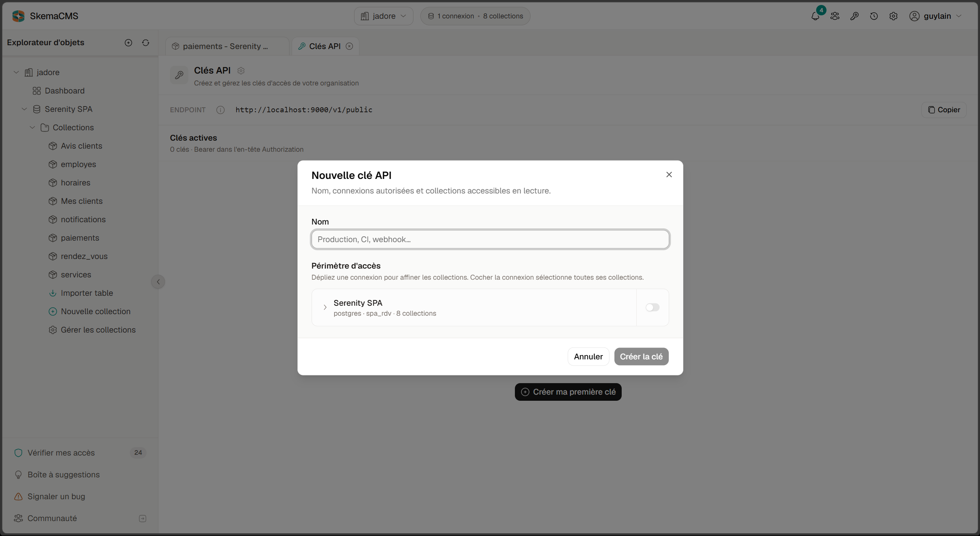The width and height of the screenshot is (980, 536).
Task: Copy the endpoint with Copier button
Action: (944, 110)
